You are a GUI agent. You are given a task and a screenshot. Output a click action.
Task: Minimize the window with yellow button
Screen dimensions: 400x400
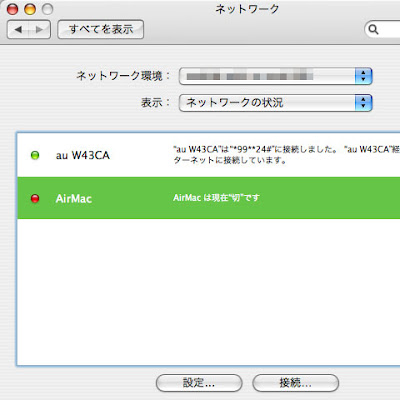30,9
